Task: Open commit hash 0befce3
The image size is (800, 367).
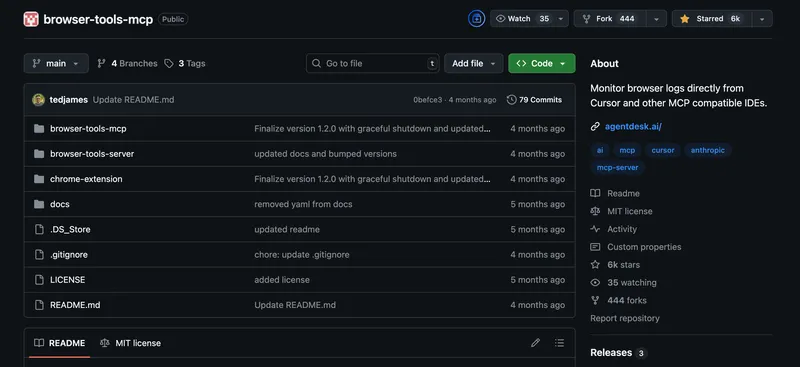Action: (x=428, y=100)
